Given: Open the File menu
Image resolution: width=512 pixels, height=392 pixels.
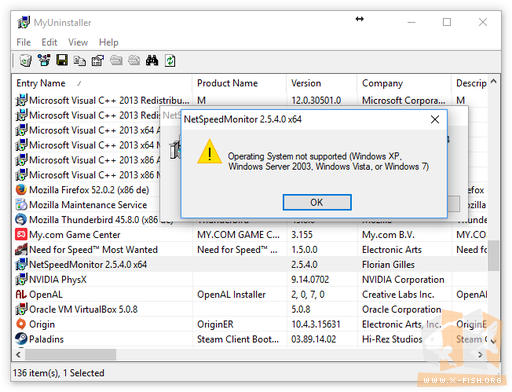Looking at the screenshot, I should point(24,42).
